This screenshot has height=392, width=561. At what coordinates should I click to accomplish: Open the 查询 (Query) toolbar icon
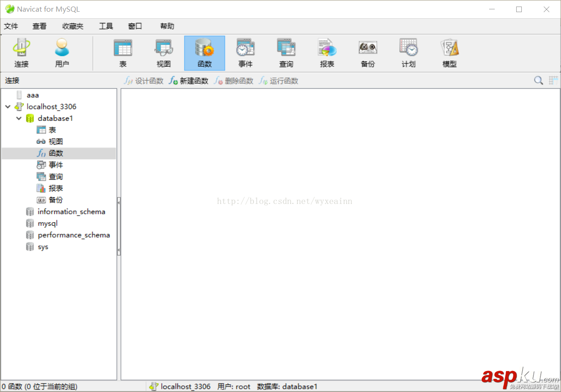tap(286, 53)
